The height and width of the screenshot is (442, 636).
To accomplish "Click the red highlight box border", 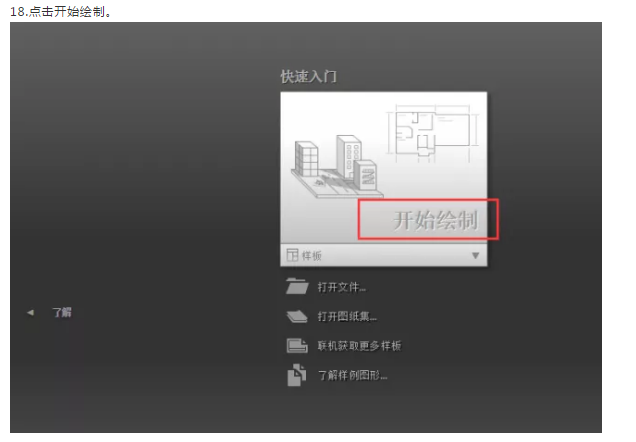I will click(x=428, y=200).
